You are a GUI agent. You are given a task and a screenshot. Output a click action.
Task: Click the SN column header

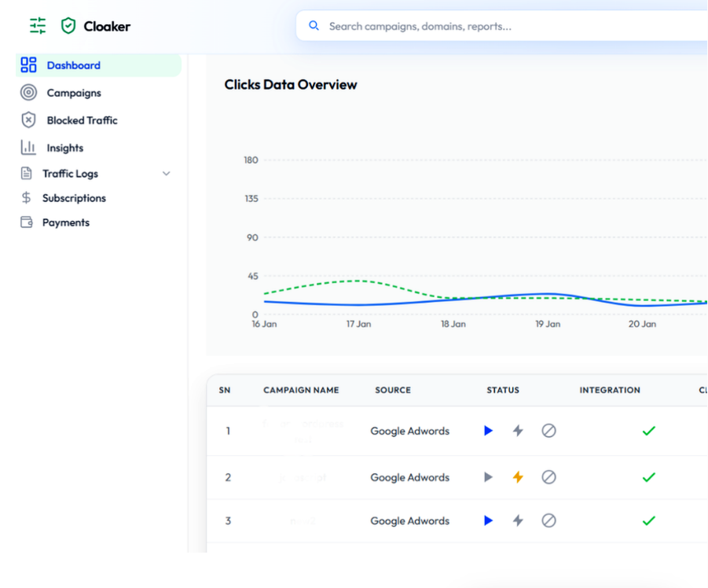click(x=225, y=390)
